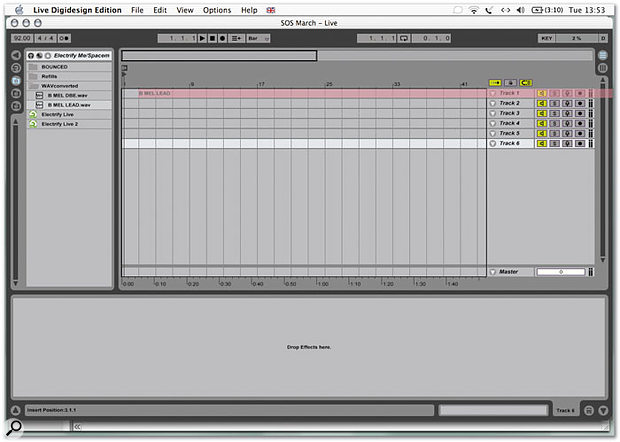
Task: Arm Track 2 for recording
Action: click(x=580, y=103)
